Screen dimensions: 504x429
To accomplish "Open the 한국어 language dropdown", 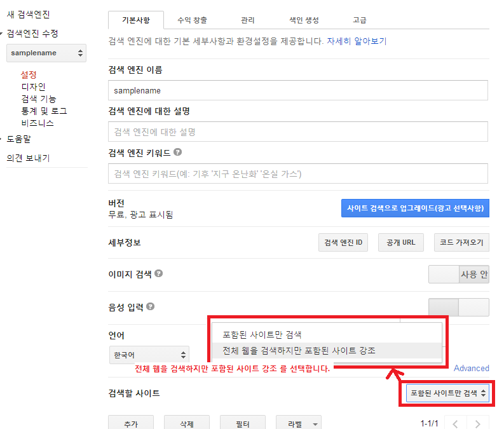I will tap(149, 355).
